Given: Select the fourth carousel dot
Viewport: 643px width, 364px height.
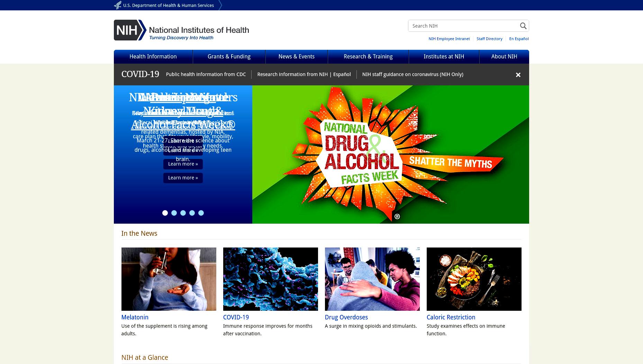Looking at the screenshot, I should pyautogui.click(x=192, y=213).
